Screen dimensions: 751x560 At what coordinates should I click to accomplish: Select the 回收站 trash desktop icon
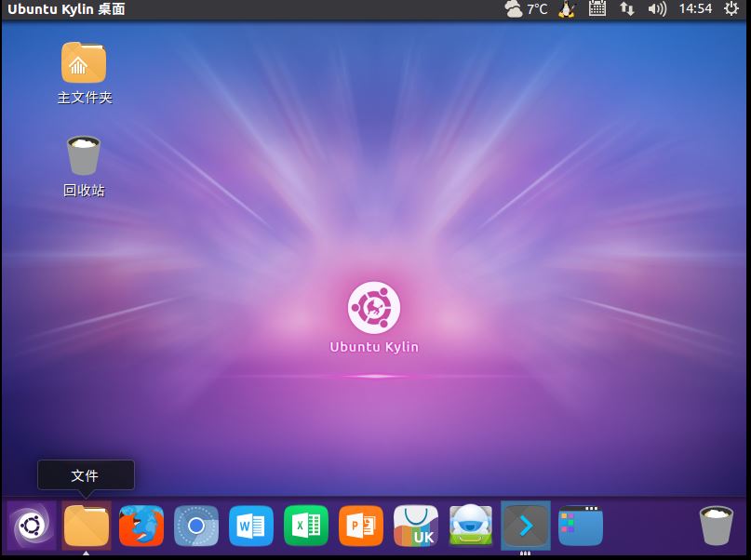[84, 167]
